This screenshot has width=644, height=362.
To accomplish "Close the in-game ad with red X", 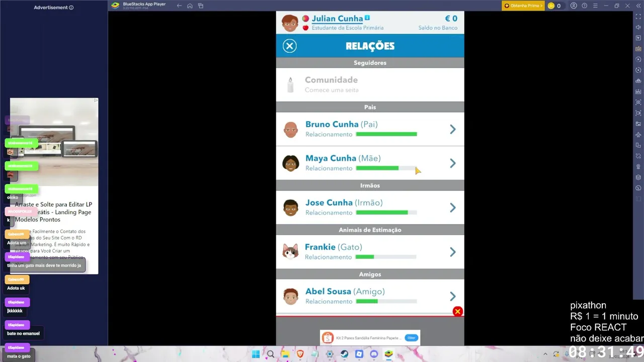I will (457, 312).
